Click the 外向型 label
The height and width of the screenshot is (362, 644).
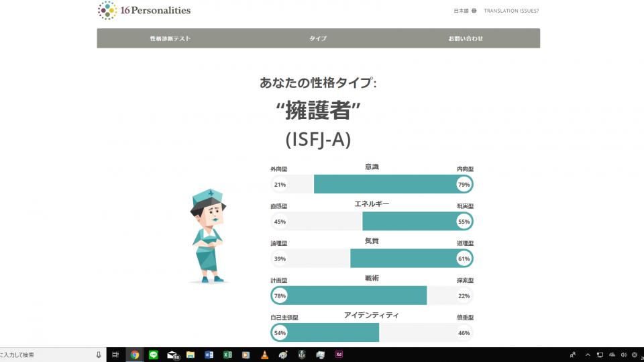279,169
